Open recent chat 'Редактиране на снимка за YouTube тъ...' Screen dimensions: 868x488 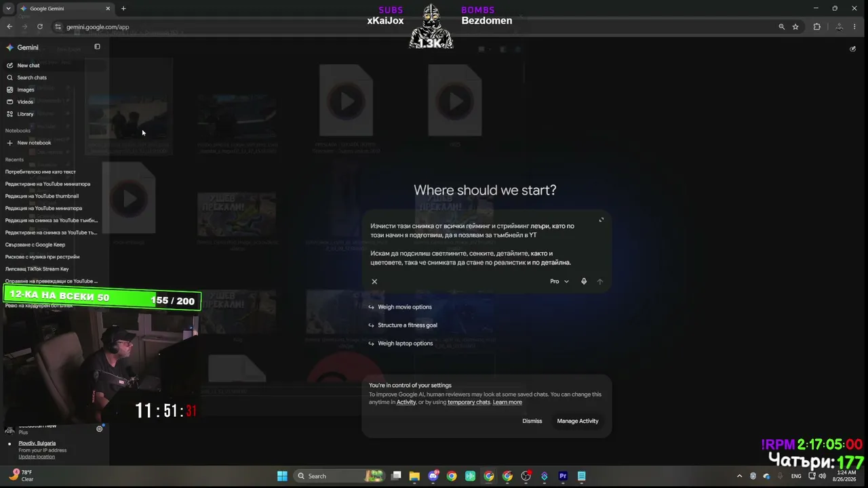pyautogui.click(x=52, y=233)
